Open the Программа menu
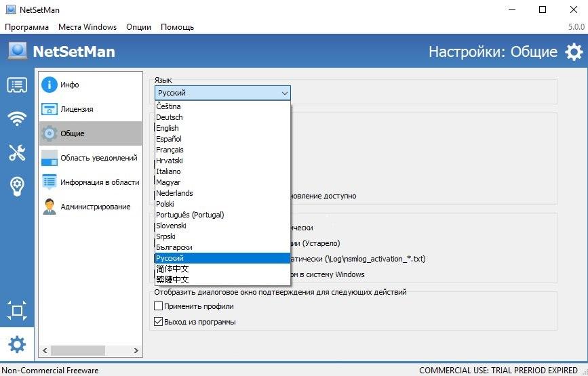588x376 pixels. pos(27,27)
